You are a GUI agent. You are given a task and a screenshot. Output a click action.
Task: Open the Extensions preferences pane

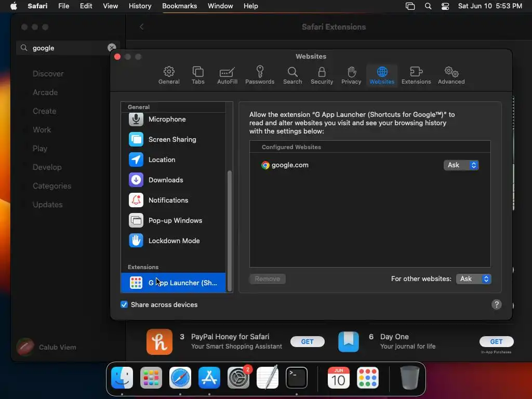416,75
